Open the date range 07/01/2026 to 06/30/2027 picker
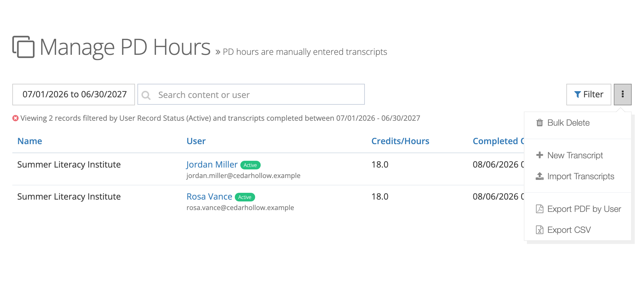This screenshot has width=644, height=308. (x=74, y=95)
